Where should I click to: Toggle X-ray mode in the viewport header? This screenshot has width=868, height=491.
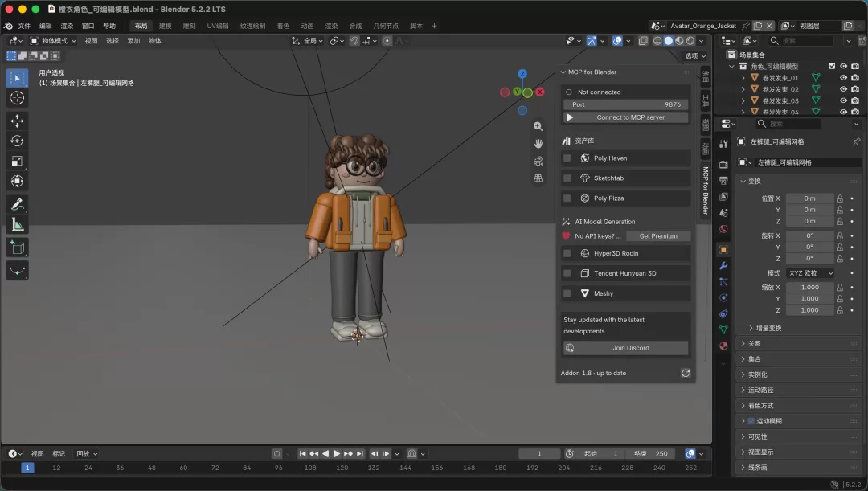(643, 41)
